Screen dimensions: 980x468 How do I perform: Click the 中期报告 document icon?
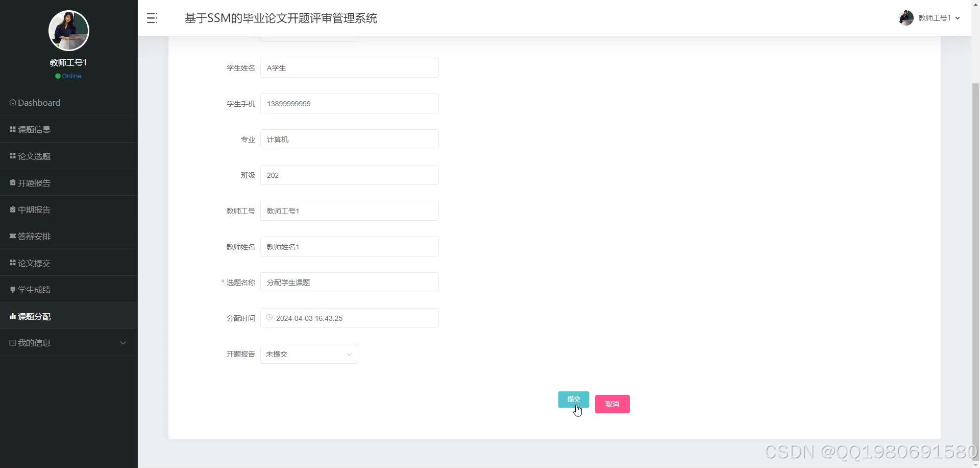(x=12, y=209)
